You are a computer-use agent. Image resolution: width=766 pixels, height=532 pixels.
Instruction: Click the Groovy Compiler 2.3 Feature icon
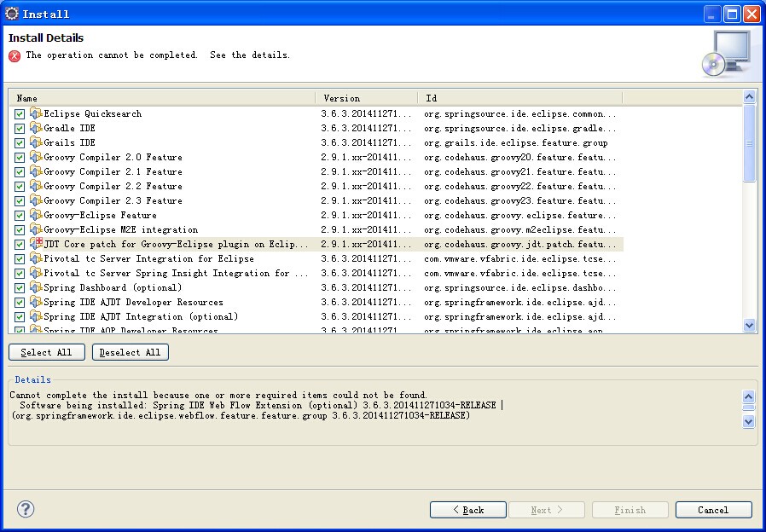36,200
